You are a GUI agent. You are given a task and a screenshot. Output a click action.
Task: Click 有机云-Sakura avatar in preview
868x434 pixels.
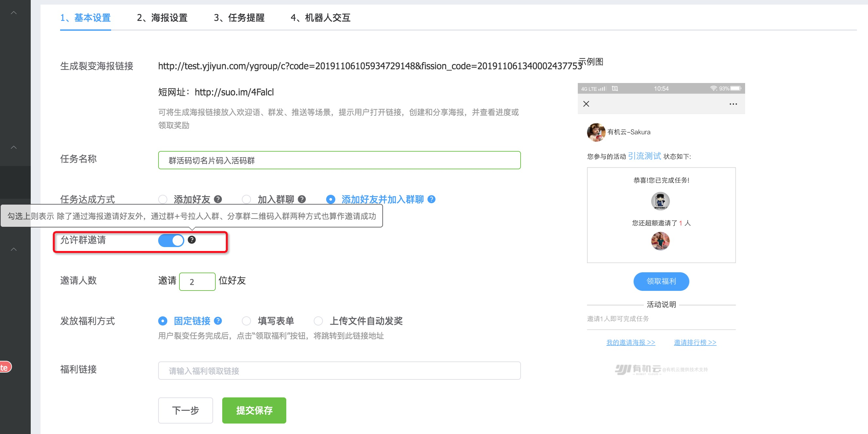tap(596, 132)
